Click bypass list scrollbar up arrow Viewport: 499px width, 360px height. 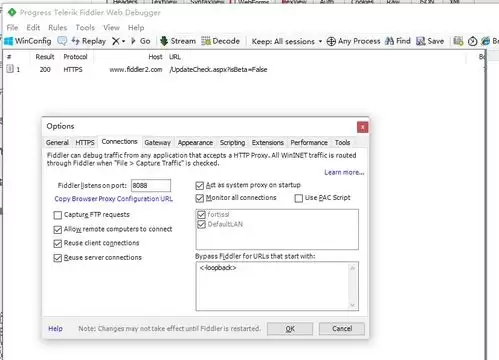(x=353, y=268)
